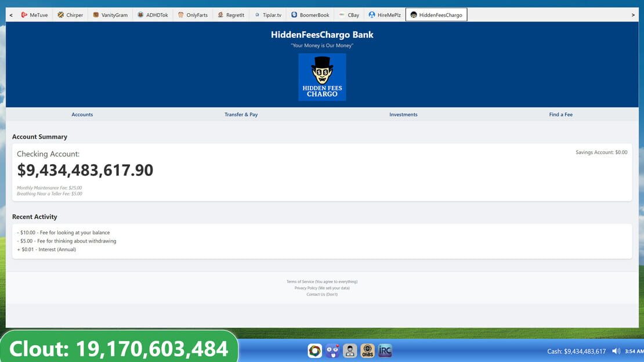644x362 pixels.
Task: Open the IRC chat app icon
Action: [x=385, y=350]
